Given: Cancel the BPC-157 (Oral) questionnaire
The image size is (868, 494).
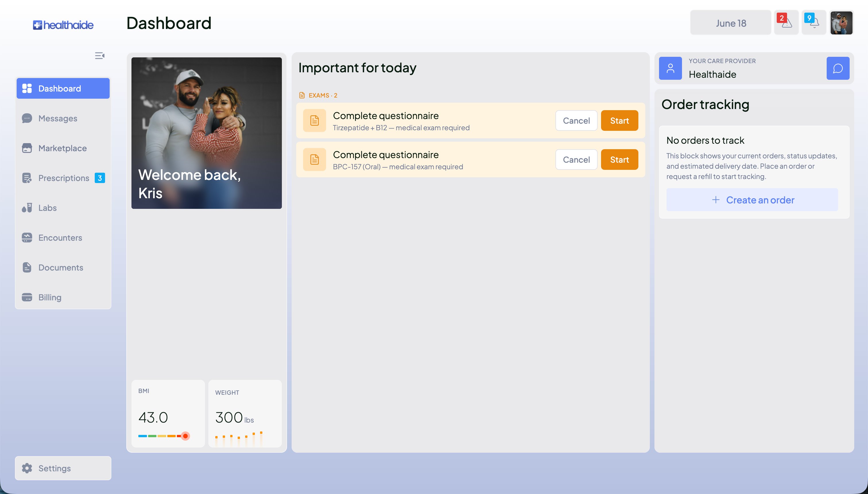Looking at the screenshot, I should (x=576, y=160).
